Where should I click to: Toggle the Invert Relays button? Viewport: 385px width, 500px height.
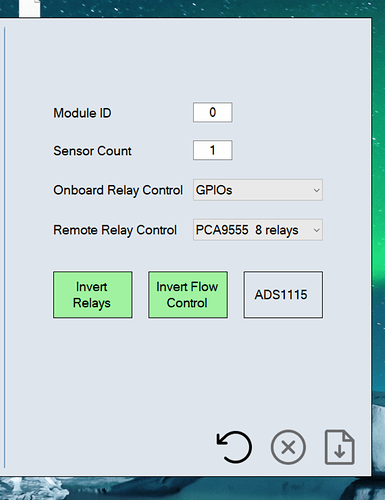tap(93, 295)
